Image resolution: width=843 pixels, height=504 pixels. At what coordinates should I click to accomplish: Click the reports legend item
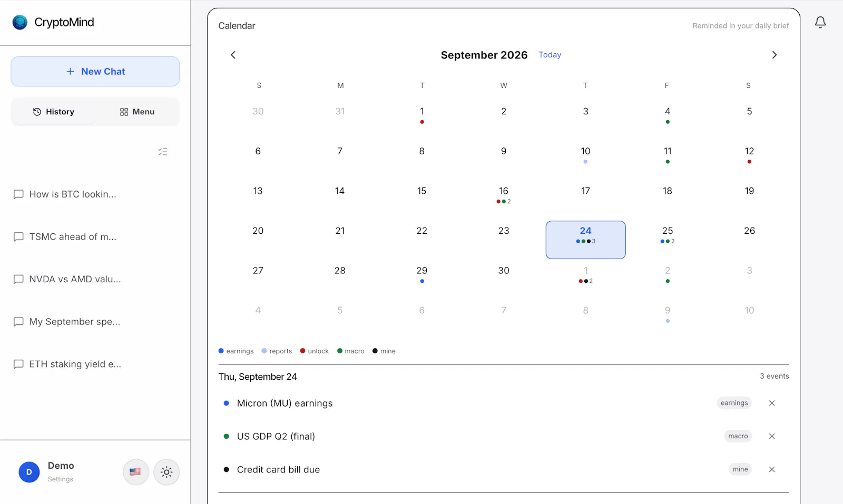point(277,351)
